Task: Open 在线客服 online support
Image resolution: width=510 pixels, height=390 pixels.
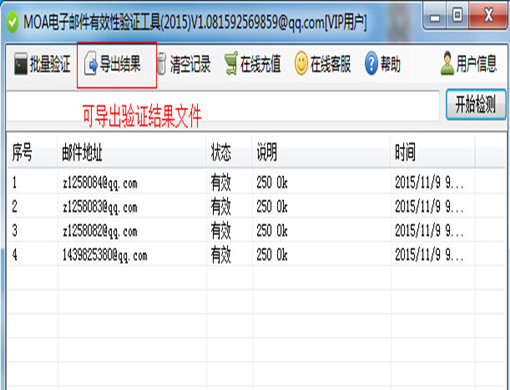Action: (323, 63)
